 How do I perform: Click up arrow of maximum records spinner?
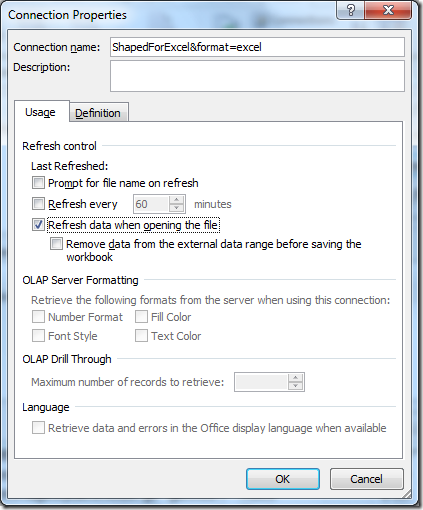[x=295, y=378]
